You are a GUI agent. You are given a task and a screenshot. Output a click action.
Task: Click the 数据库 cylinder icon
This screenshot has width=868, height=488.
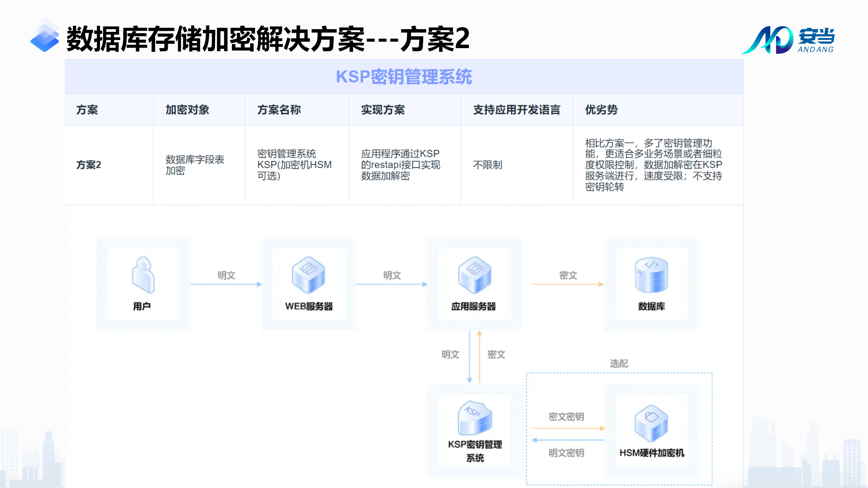tap(651, 275)
